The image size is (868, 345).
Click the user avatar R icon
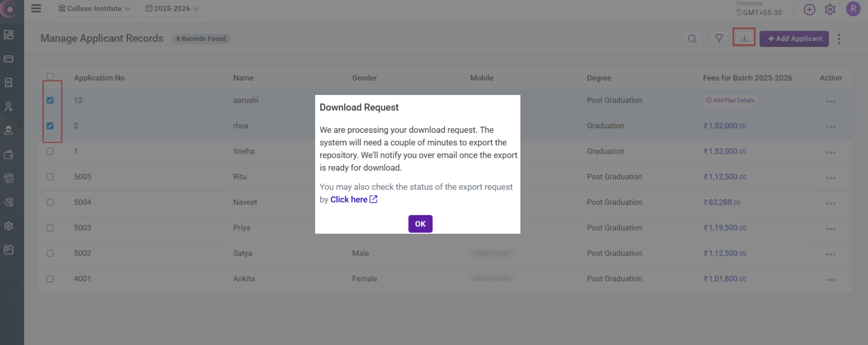[x=852, y=9]
